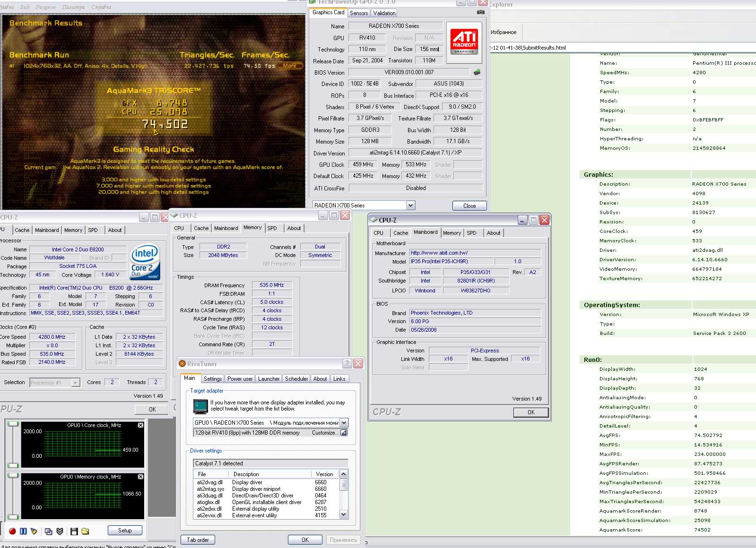This screenshot has height=548, width=756.
Task: Click bottom slider handle of Core clock graph
Action: pyautogui.click(x=13, y=465)
